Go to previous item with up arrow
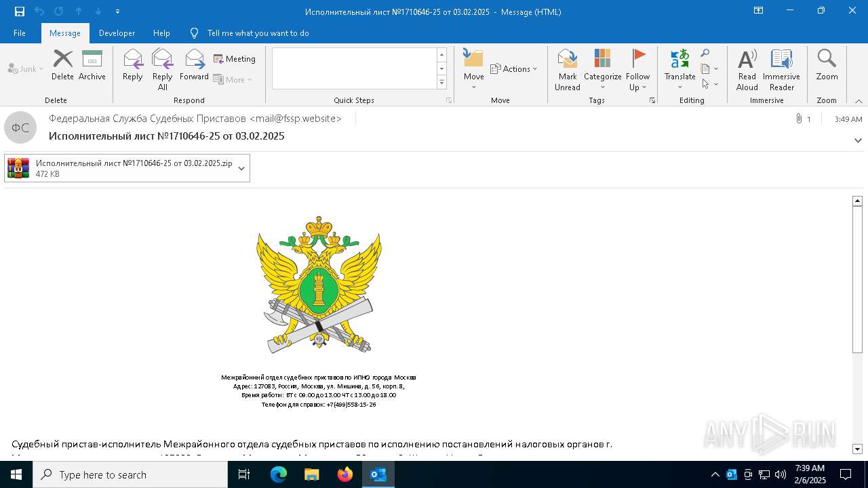Viewport: 868px width, 488px height. click(x=79, y=12)
